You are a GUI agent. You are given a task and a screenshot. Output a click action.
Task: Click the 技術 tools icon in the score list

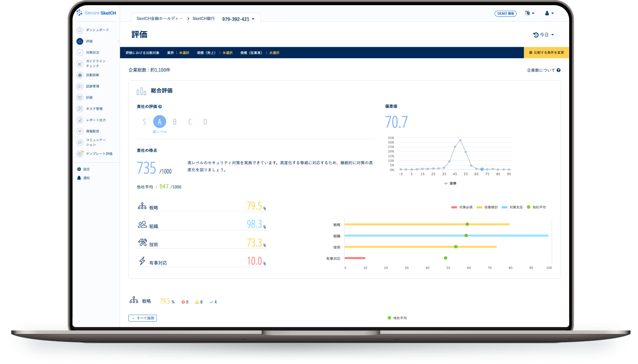point(142,242)
